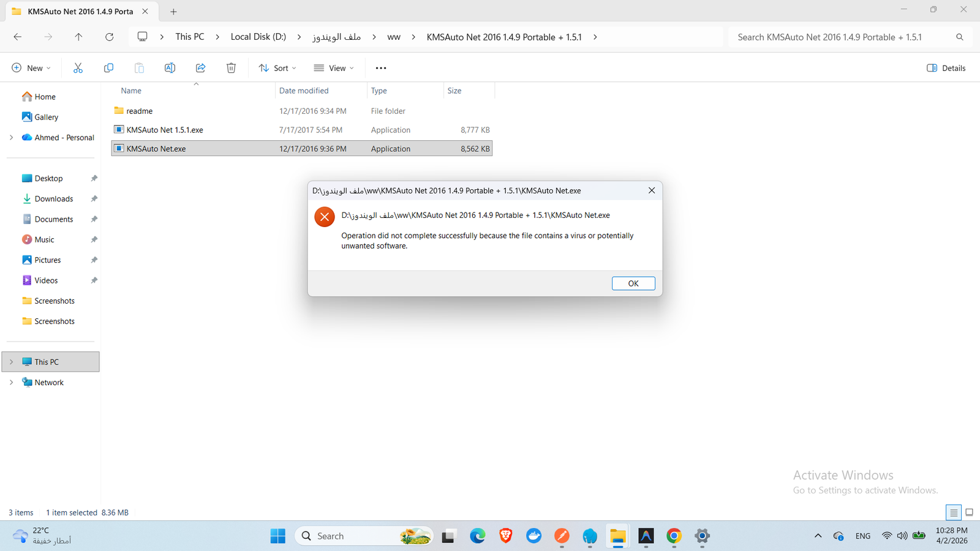Open the See more ellipsis menu

point(381,68)
